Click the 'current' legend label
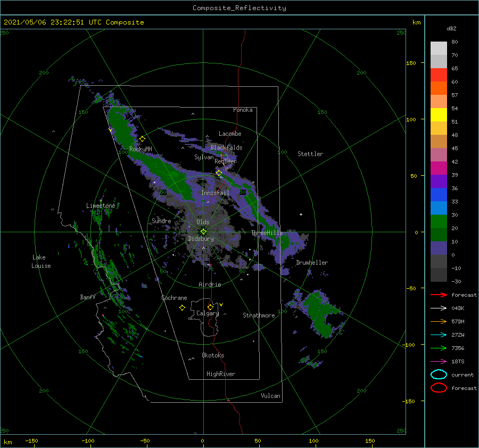This screenshot has height=448, width=479. (x=463, y=374)
